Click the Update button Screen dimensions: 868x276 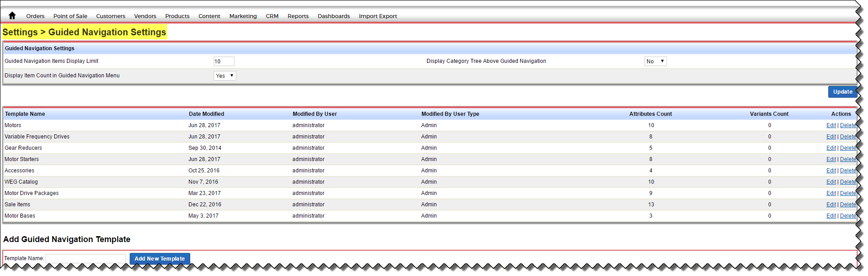click(x=843, y=92)
